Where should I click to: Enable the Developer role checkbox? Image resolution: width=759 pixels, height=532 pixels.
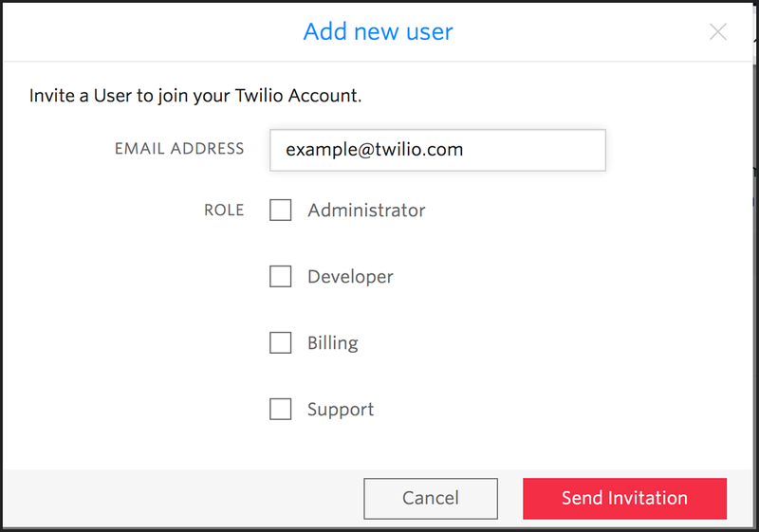pyautogui.click(x=280, y=276)
